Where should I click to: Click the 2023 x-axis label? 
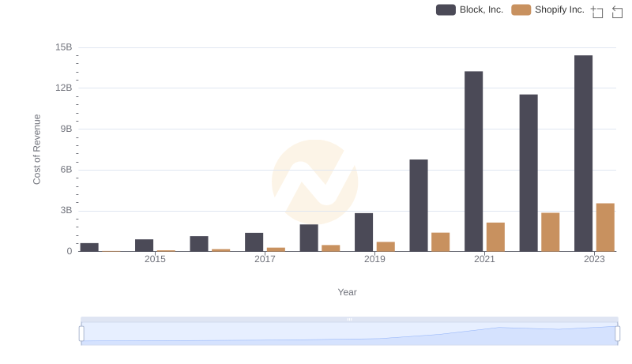[x=594, y=259]
